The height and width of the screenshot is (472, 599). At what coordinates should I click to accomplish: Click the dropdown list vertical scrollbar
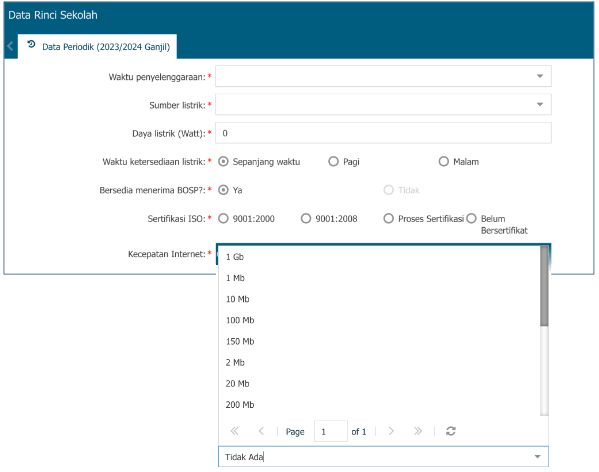coord(544,330)
